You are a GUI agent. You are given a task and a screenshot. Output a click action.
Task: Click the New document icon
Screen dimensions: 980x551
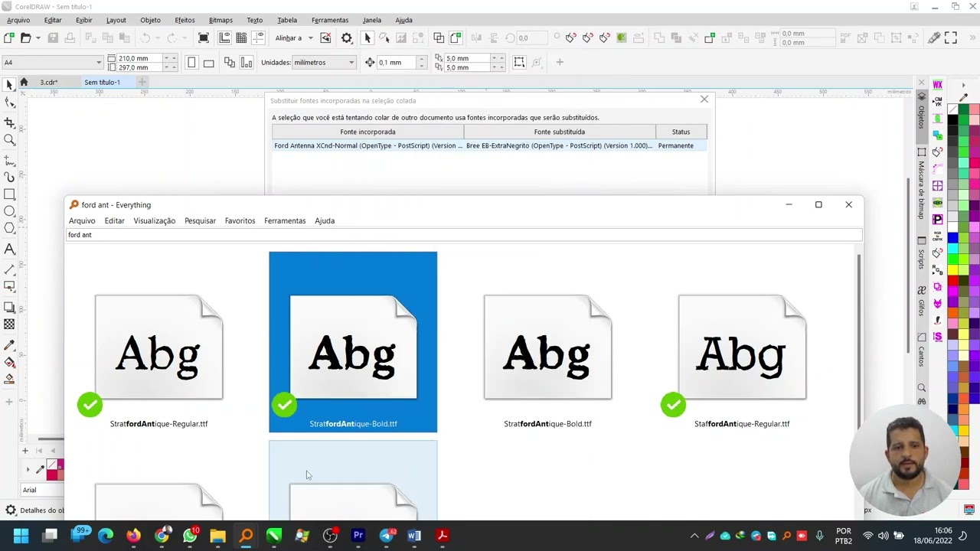pyautogui.click(x=8, y=37)
